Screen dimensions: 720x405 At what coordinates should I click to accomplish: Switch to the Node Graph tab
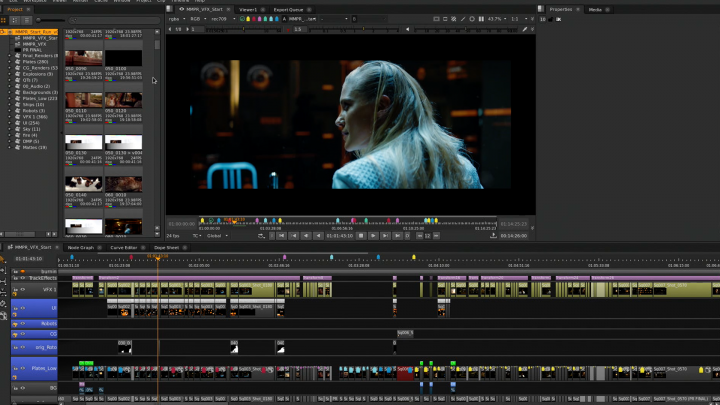coord(81,247)
